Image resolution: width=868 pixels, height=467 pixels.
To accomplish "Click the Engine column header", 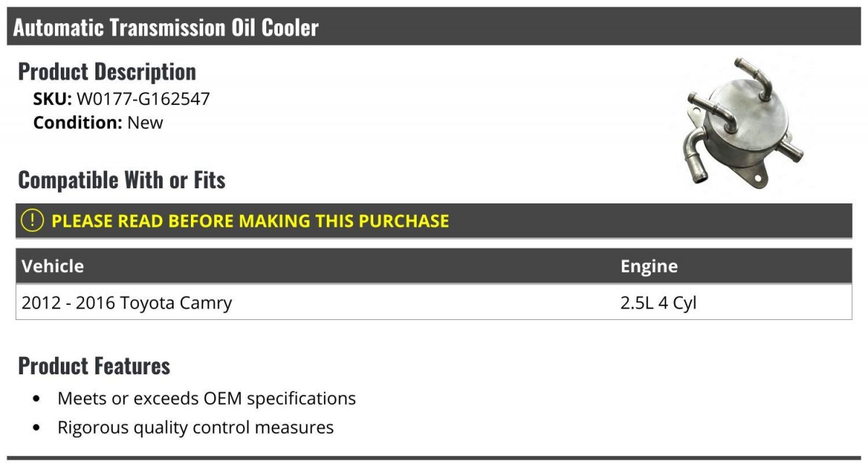I will point(649,266).
